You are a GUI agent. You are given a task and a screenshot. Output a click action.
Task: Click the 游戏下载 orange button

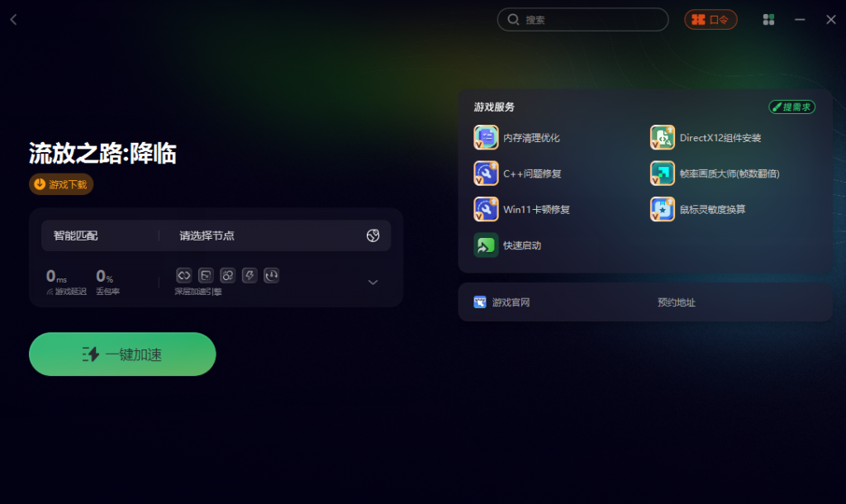pyautogui.click(x=61, y=184)
